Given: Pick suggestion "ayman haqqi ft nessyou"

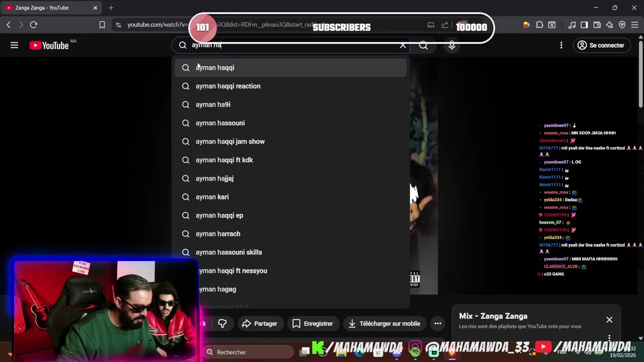Looking at the screenshot, I should point(291,271).
